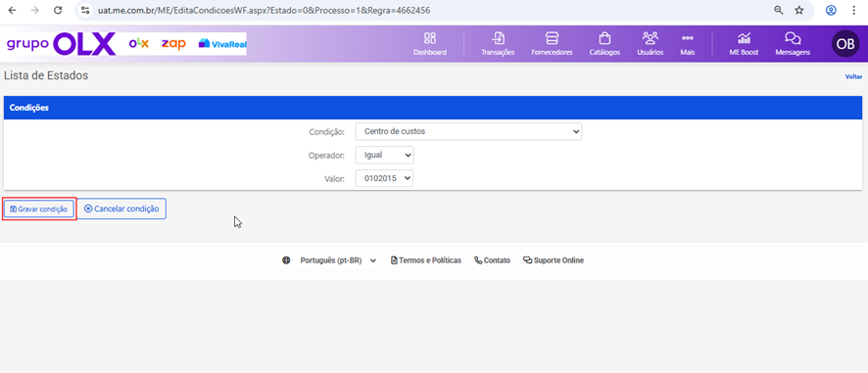Image resolution: width=868 pixels, height=373 pixels.
Task: Open the Operador dropdown showing Igual
Action: [x=384, y=156]
